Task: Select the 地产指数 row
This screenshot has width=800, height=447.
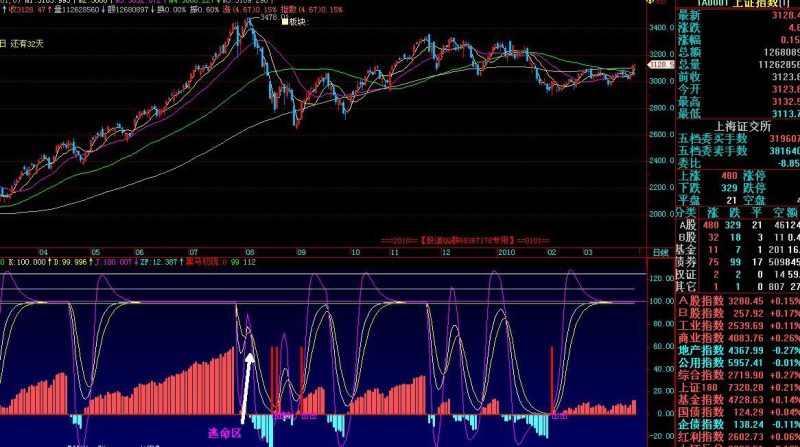Action: coord(739,351)
